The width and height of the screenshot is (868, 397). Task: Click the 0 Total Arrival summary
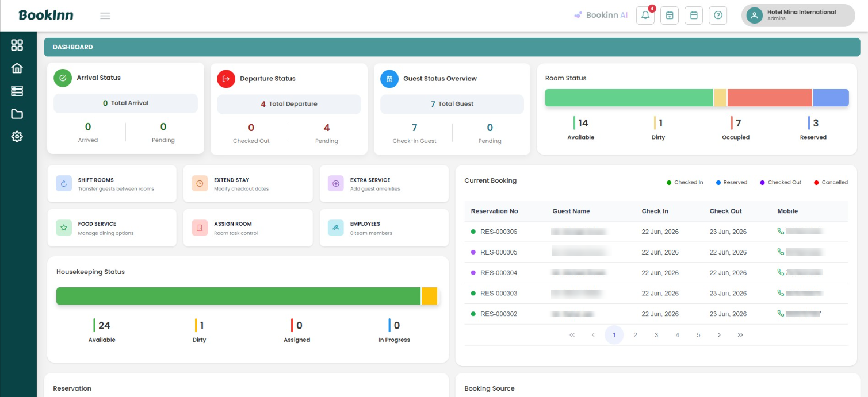click(x=125, y=103)
